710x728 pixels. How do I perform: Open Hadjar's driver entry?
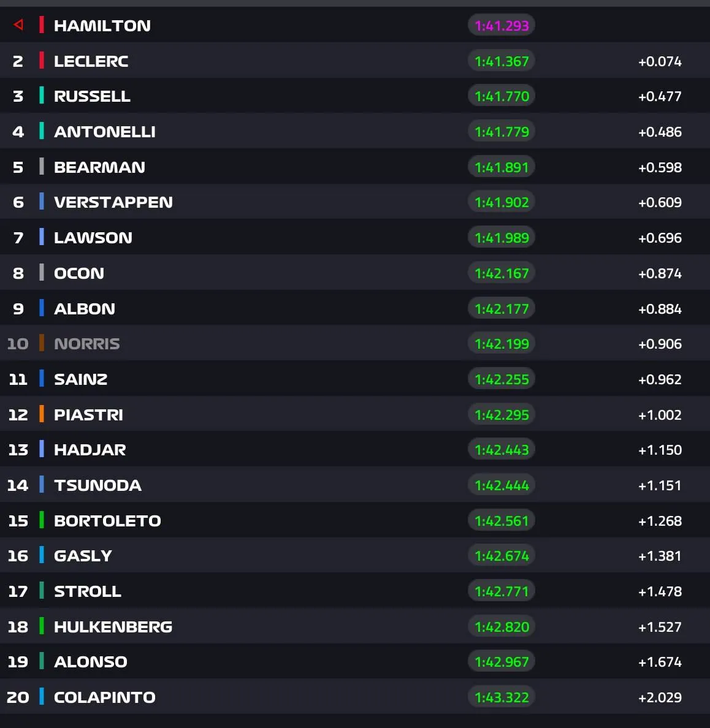pos(355,449)
